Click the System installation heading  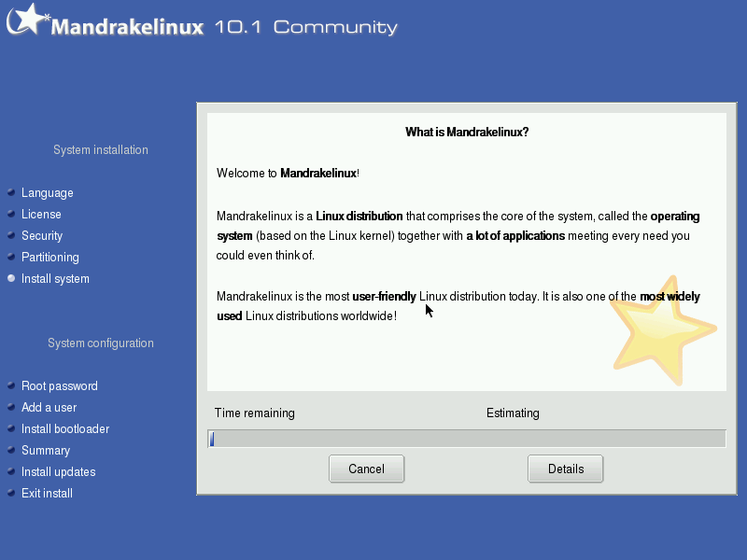101,150
